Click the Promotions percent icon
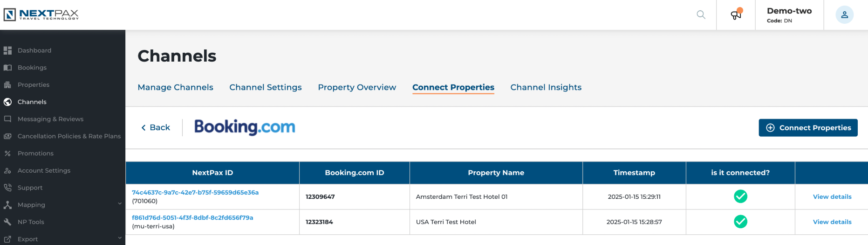This screenshot has height=245, width=868. [x=7, y=154]
